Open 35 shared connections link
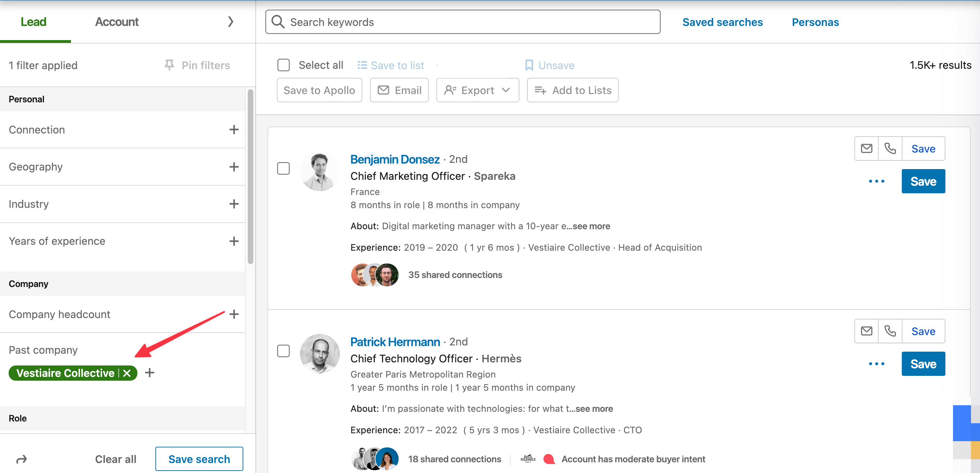 455,275
